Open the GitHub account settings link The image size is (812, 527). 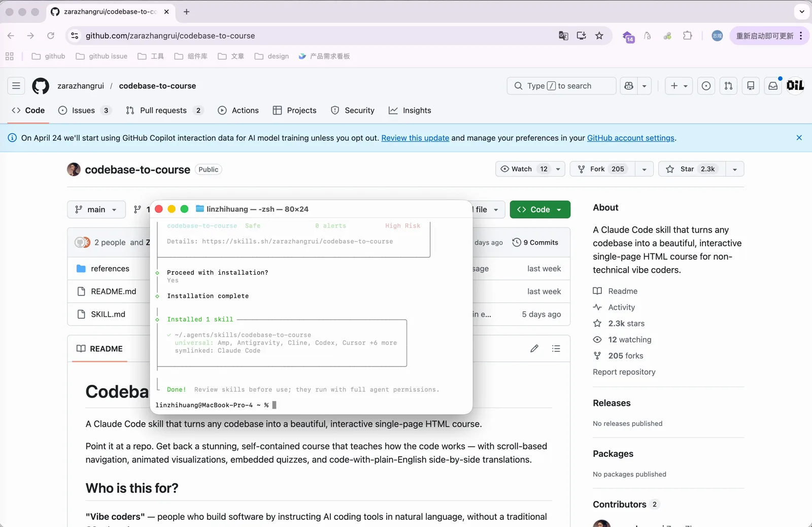point(631,138)
